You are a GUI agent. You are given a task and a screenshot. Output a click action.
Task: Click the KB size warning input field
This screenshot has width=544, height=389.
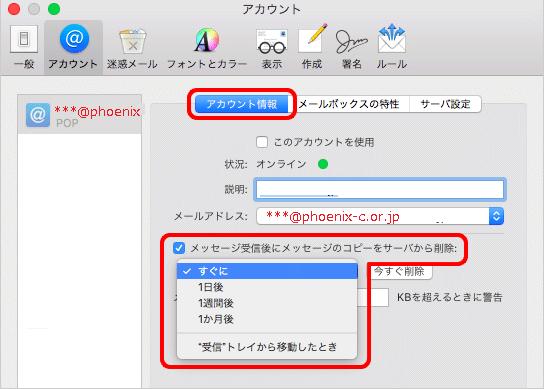click(373, 297)
